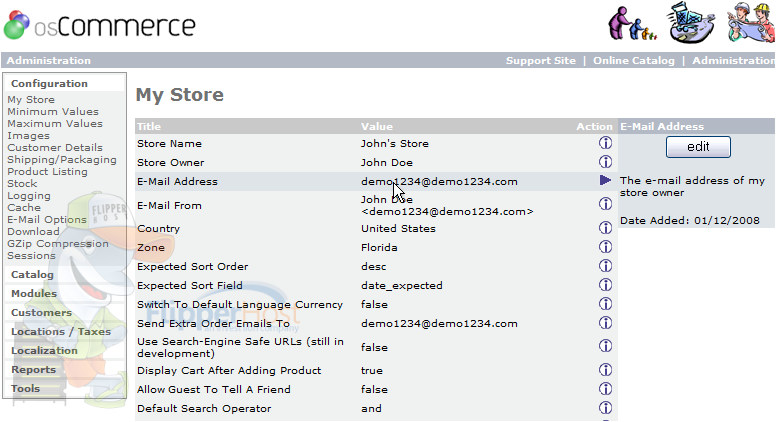Open Customer Details configuration link
776x422 pixels.
pos(55,148)
